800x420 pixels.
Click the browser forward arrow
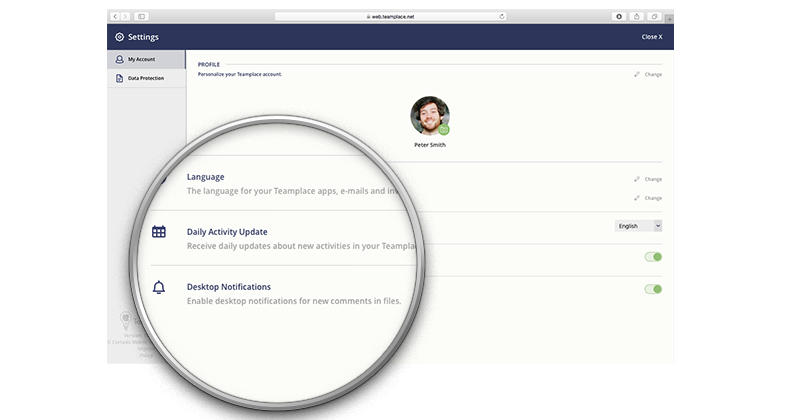click(x=125, y=16)
